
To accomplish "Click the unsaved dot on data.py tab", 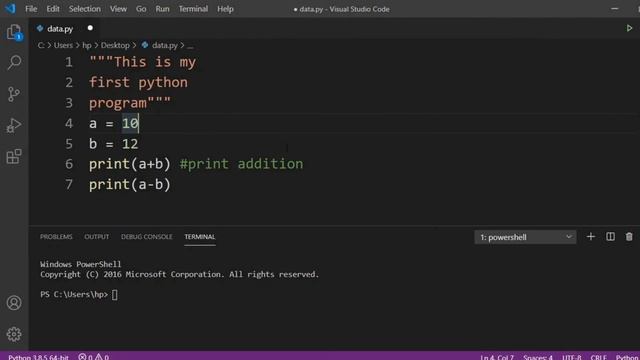I will [x=90, y=28].
